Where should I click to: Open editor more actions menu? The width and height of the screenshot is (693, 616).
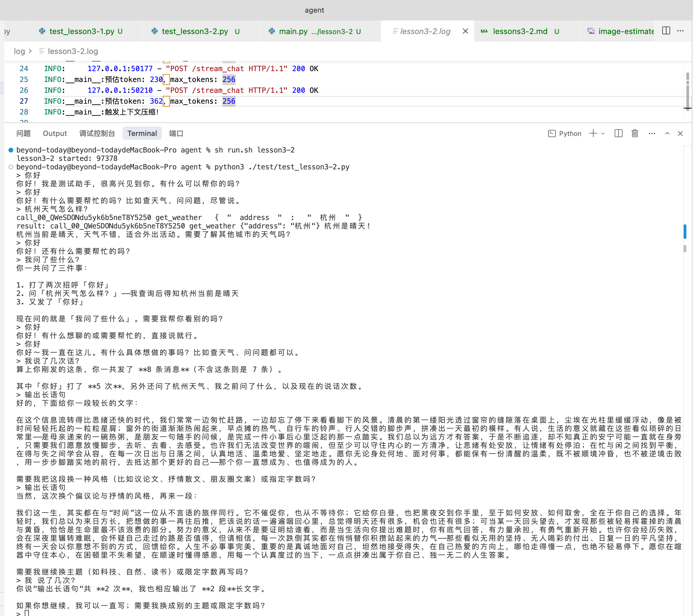pyautogui.click(x=680, y=31)
